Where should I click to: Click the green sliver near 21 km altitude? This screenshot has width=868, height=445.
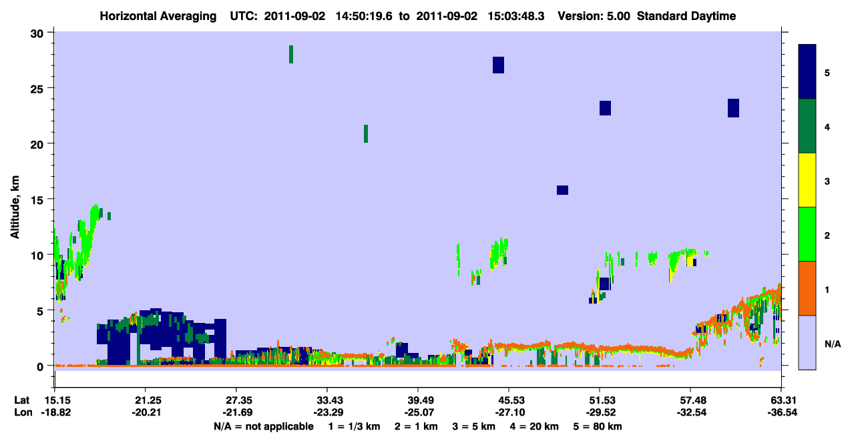(366, 133)
